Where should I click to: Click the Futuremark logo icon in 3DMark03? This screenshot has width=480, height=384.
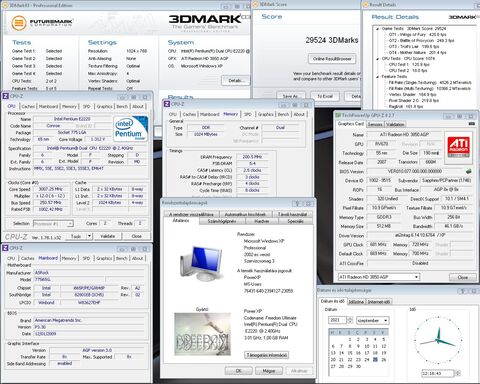click(x=19, y=23)
